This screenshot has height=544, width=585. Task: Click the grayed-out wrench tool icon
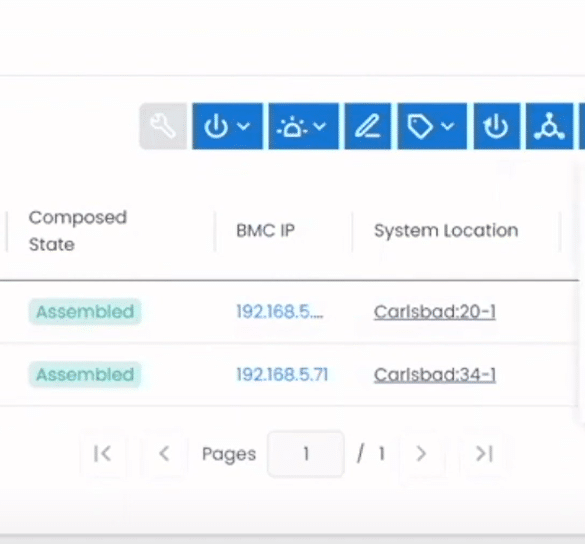pyautogui.click(x=163, y=126)
